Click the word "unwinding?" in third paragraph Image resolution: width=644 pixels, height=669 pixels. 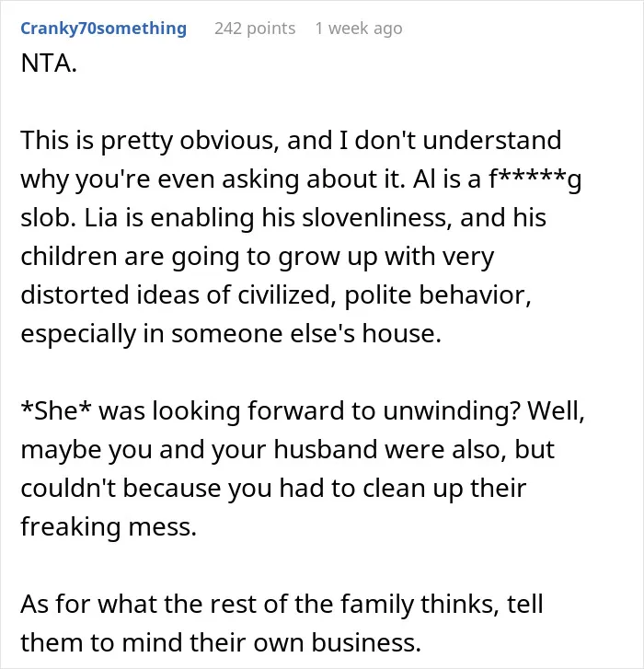[452, 411]
